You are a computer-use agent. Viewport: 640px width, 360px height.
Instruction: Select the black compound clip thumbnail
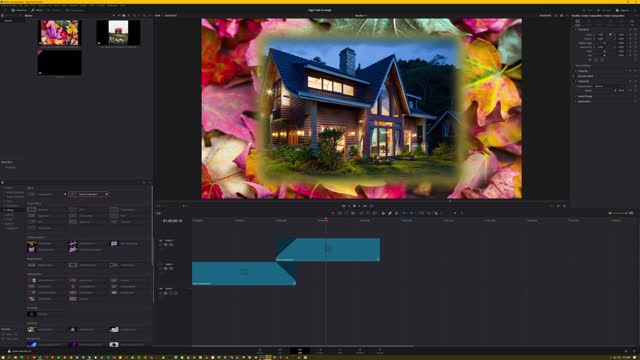coord(60,62)
